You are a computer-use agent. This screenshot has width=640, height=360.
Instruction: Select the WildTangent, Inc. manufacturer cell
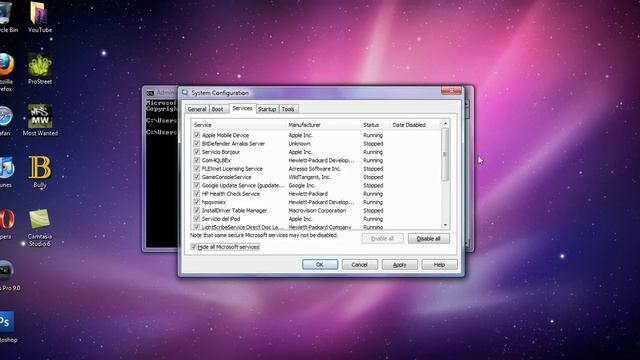[x=309, y=177]
